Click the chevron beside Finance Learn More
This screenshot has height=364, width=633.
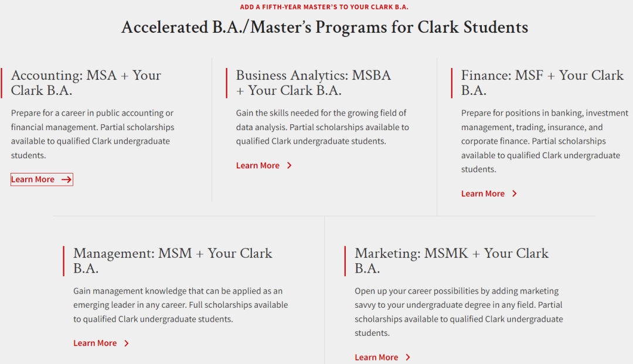point(515,193)
